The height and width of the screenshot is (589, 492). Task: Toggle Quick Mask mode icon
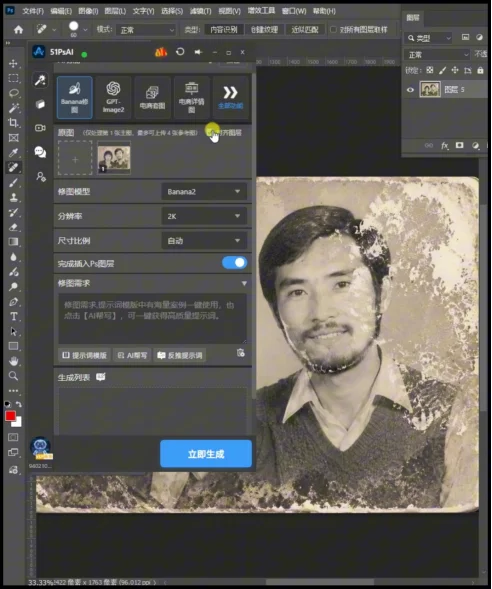(x=13, y=437)
